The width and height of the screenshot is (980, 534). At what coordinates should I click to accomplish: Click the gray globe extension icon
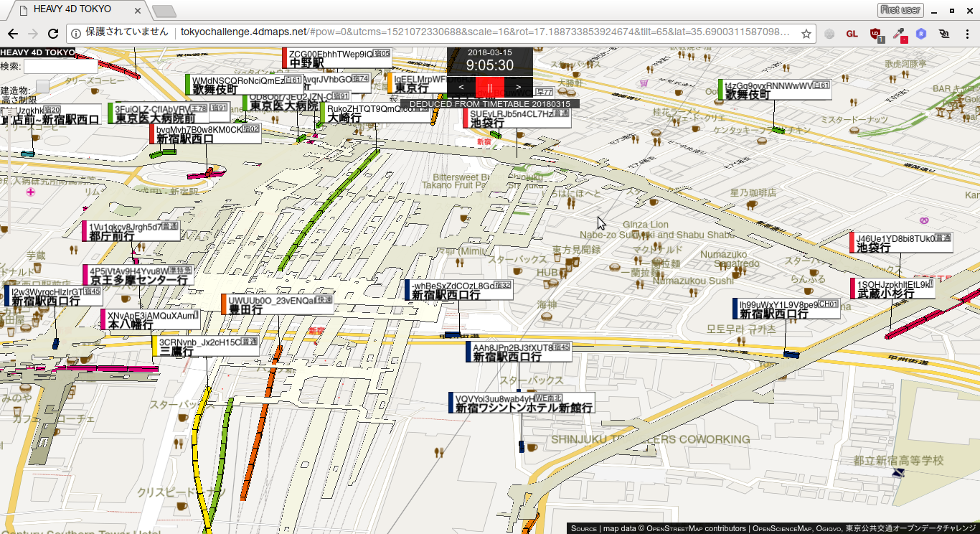pos(830,34)
